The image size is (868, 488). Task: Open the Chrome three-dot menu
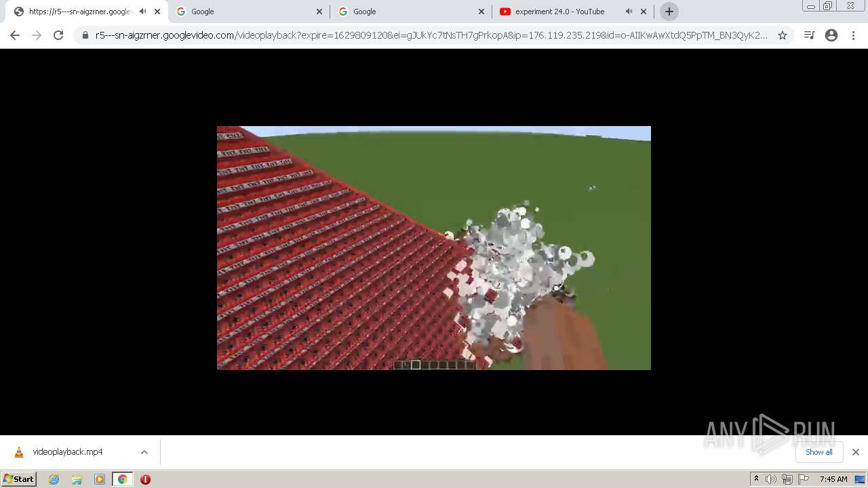[x=853, y=35]
